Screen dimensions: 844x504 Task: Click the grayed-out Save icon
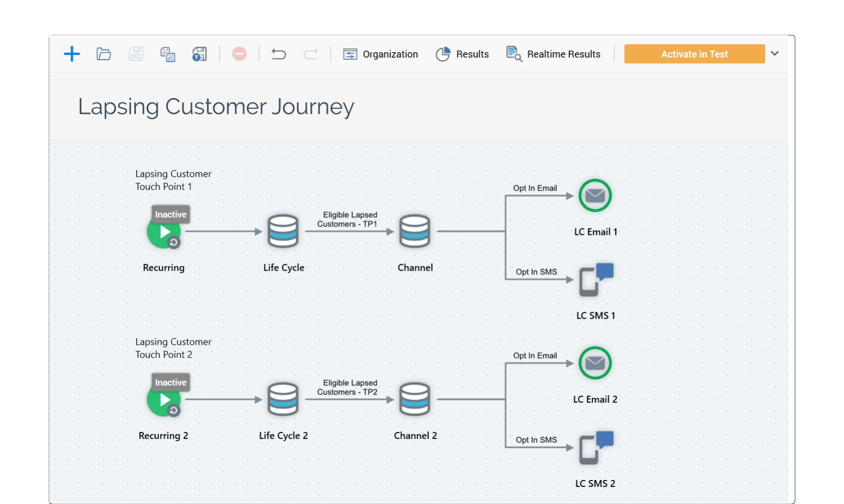click(136, 54)
